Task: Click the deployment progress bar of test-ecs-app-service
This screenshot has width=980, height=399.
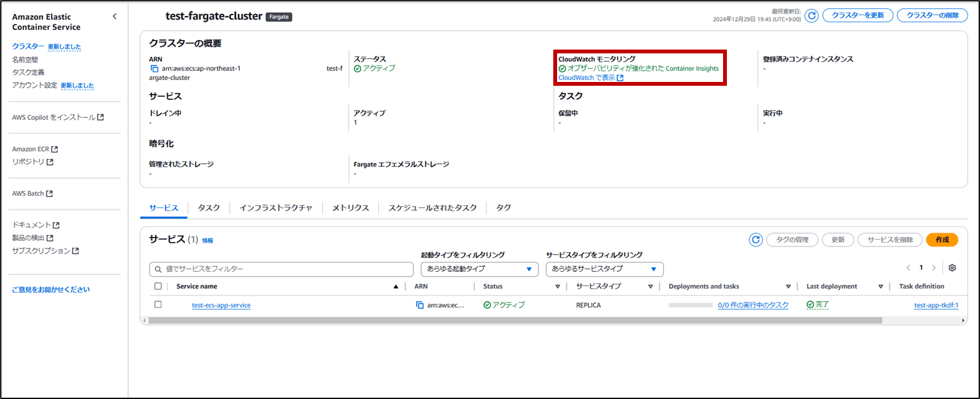Action: (x=691, y=305)
